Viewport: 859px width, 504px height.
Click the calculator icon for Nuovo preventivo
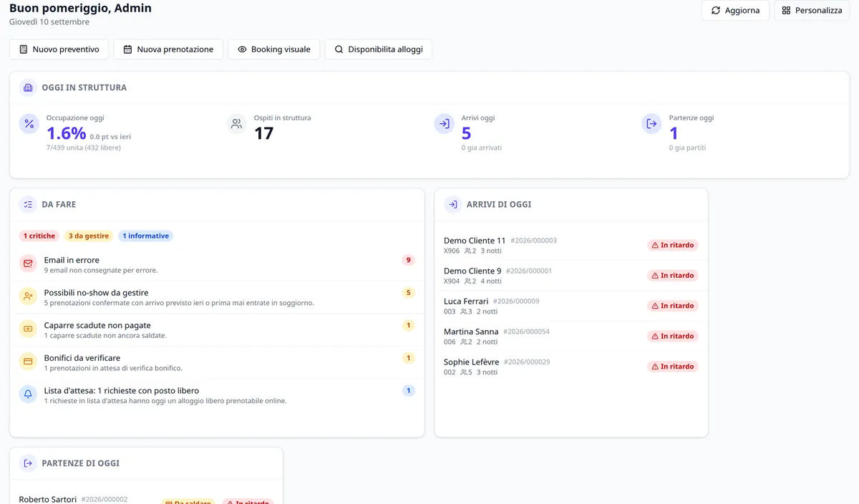[24, 49]
